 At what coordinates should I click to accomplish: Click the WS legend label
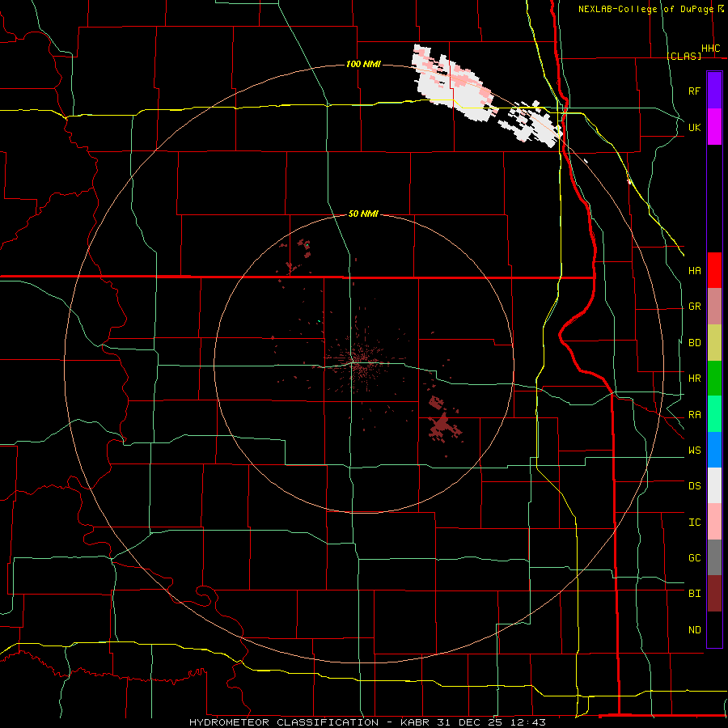tap(694, 451)
